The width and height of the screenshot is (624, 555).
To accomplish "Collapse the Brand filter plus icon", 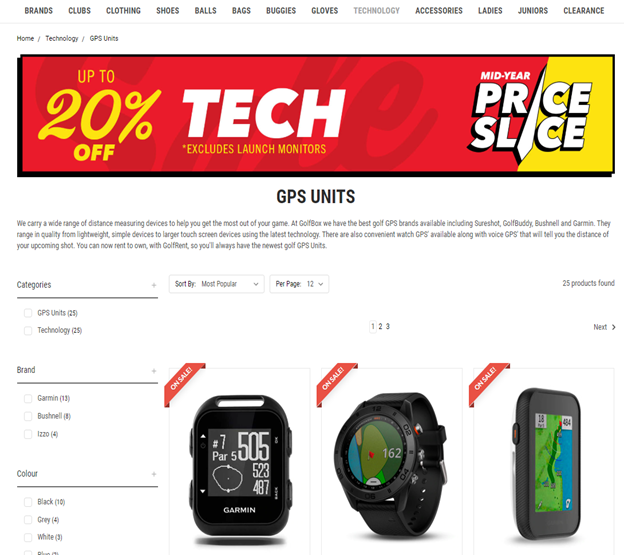I will click(x=154, y=371).
